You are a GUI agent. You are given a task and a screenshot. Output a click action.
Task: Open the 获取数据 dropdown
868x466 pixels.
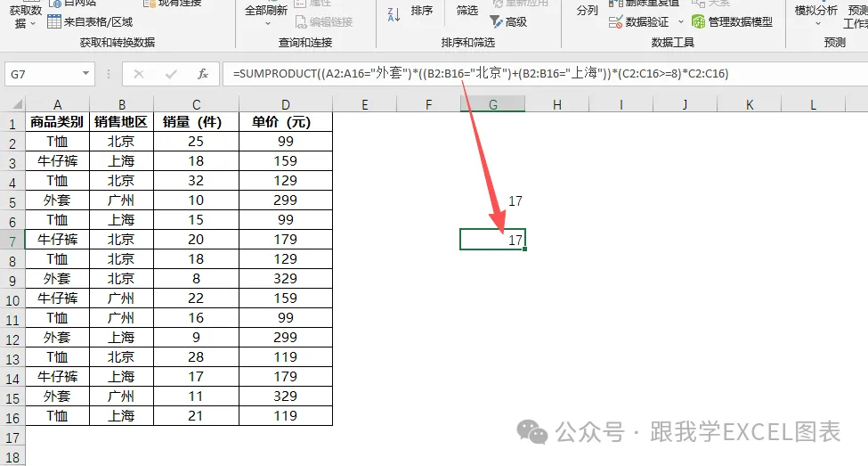click(25, 15)
